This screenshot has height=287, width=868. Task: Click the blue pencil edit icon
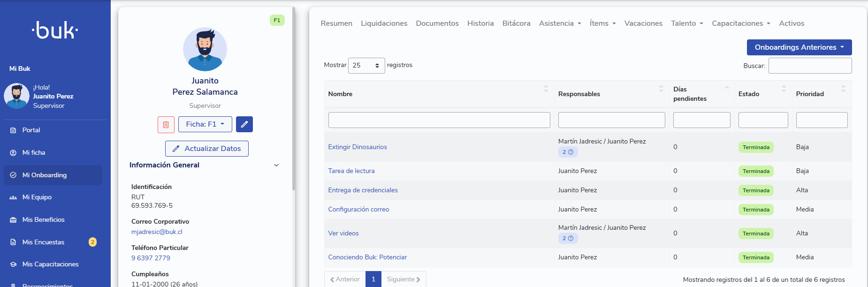pos(244,124)
